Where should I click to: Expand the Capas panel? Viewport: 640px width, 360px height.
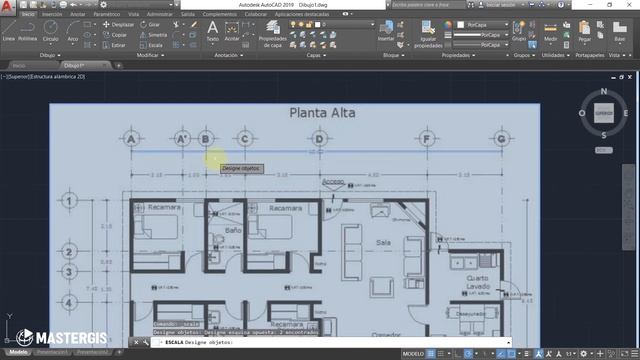(x=316, y=55)
